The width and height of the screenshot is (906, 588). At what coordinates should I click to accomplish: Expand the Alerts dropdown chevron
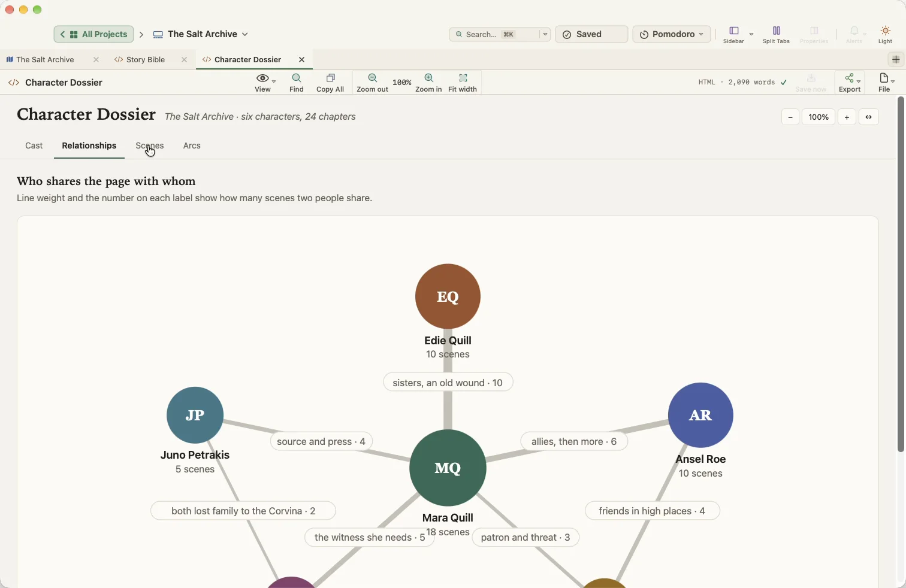coord(865,34)
